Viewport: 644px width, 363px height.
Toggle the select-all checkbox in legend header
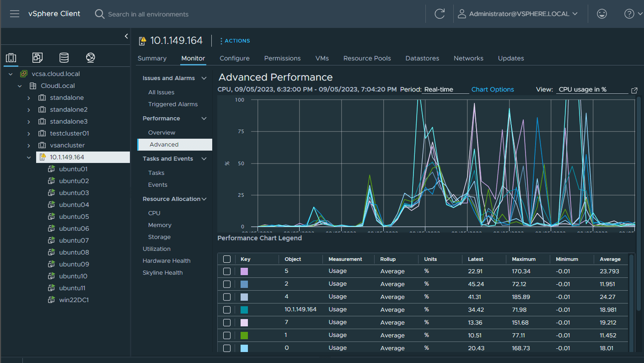click(227, 259)
